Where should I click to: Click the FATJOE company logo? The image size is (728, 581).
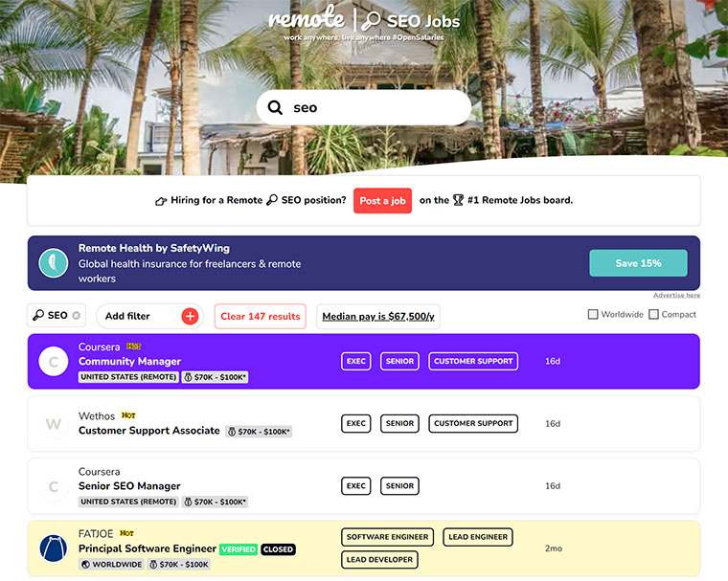pyautogui.click(x=54, y=548)
